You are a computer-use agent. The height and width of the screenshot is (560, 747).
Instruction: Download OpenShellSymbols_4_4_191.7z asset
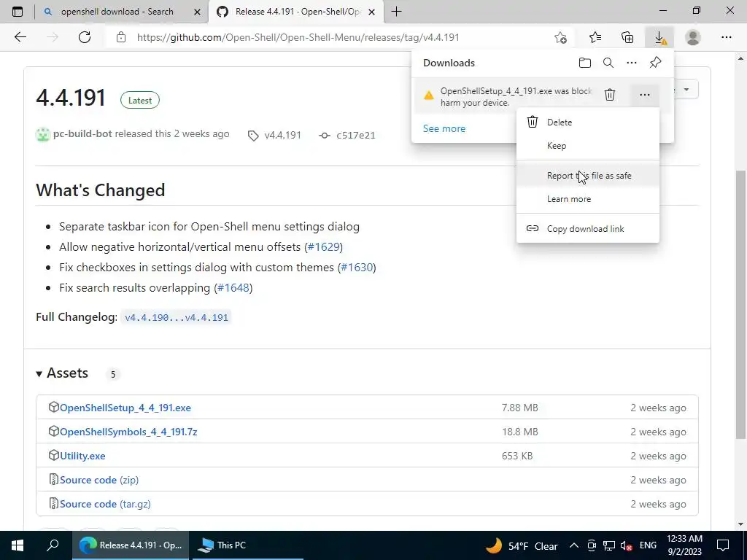pyautogui.click(x=128, y=432)
